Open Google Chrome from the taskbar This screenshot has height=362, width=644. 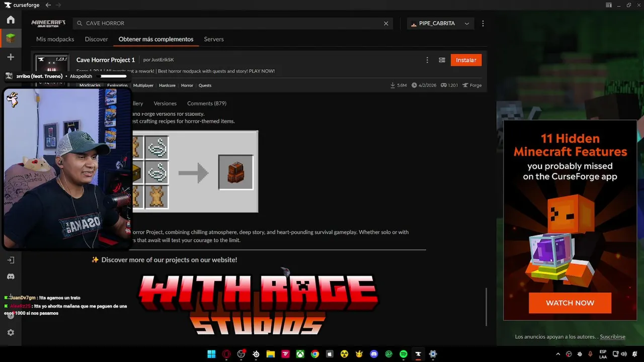[315, 354]
